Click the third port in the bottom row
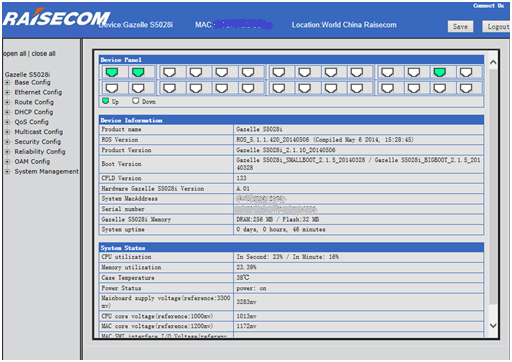Screen dimensions: 512x362 click(x=170, y=88)
